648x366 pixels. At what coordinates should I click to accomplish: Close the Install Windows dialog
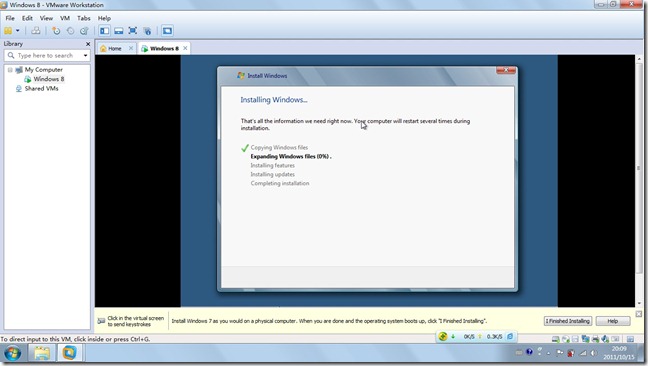pos(506,70)
